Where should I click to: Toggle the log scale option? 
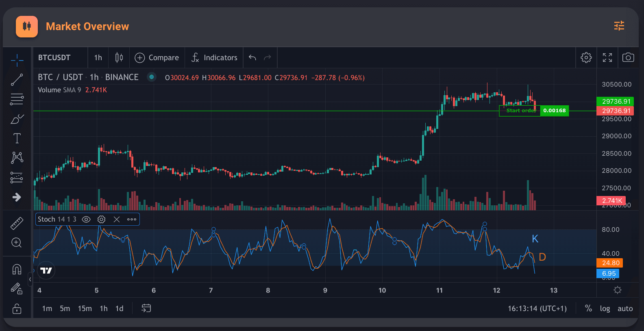click(x=605, y=309)
